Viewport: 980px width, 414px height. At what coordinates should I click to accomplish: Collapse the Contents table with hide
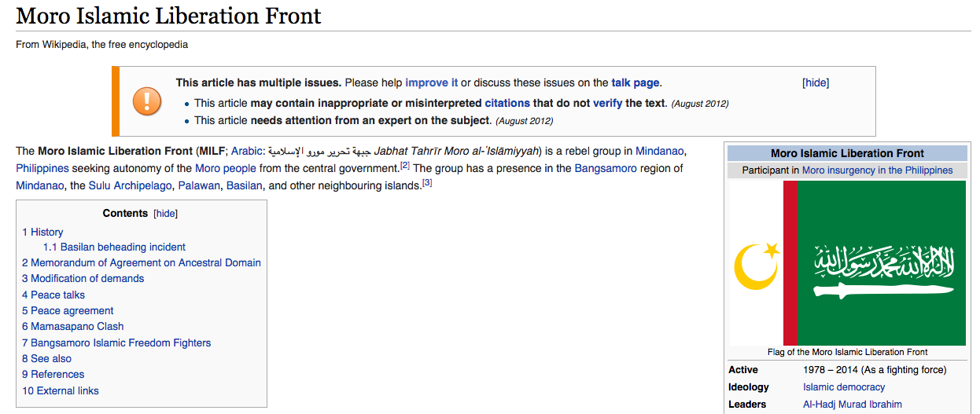point(165,214)
